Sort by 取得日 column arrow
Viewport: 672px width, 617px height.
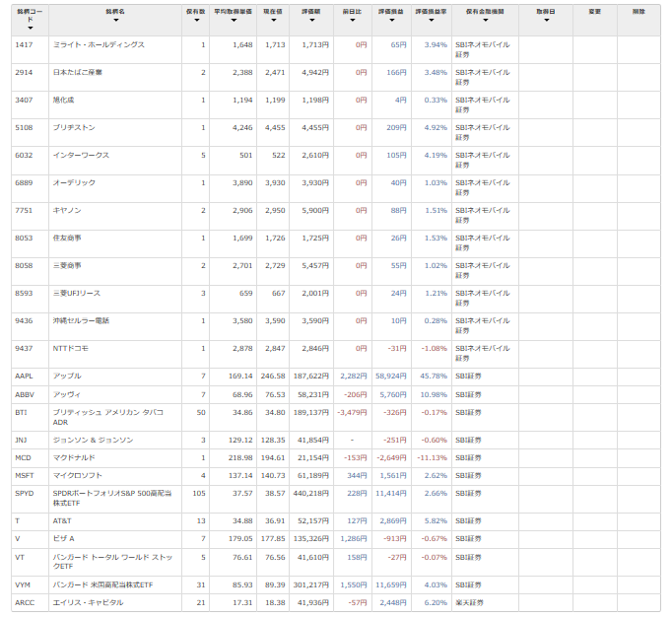click(546, 20)
